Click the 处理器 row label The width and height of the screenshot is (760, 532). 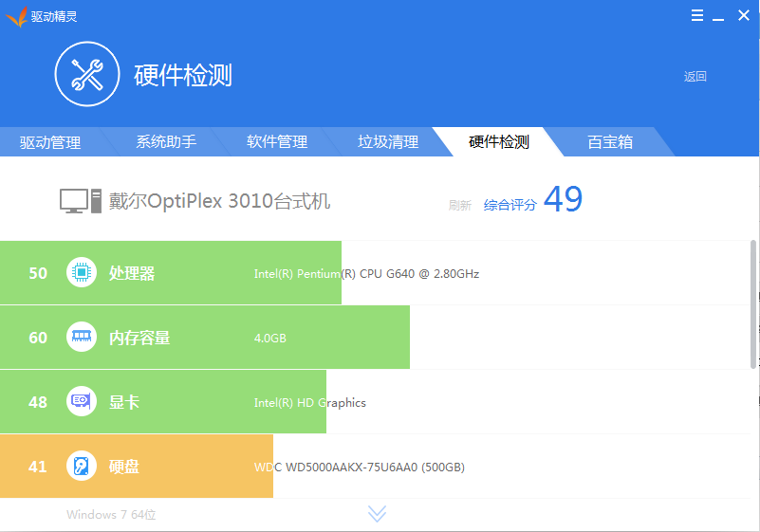[x=132, y=273]
